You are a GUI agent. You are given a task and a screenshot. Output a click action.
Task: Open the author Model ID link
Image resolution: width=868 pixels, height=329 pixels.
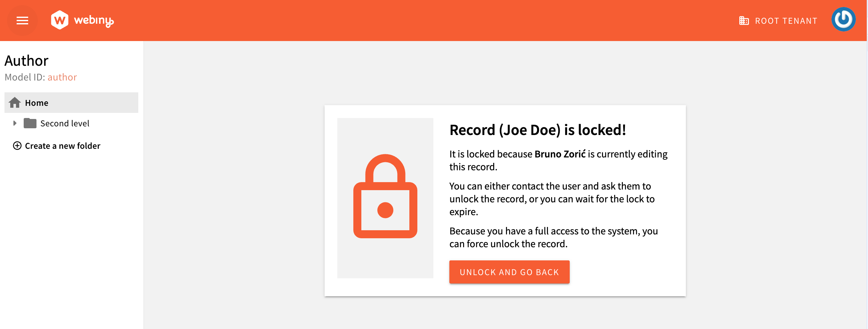pyautogui.click(x=62, y=77)
